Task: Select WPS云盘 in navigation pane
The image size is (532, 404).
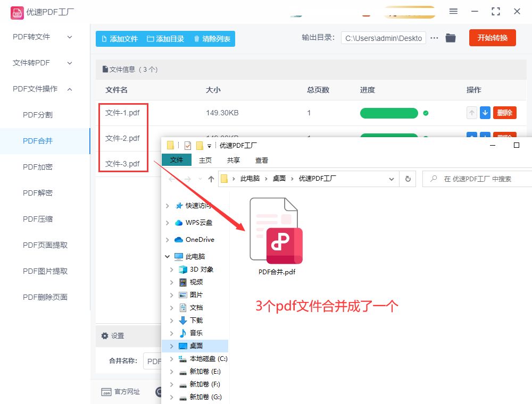Action: (199, 223)
